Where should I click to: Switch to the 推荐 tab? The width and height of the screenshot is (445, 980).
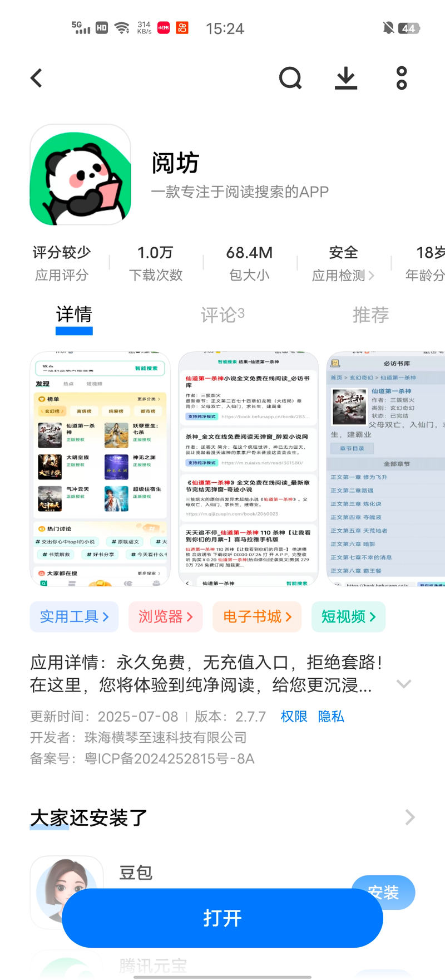[x=371, y=315]
